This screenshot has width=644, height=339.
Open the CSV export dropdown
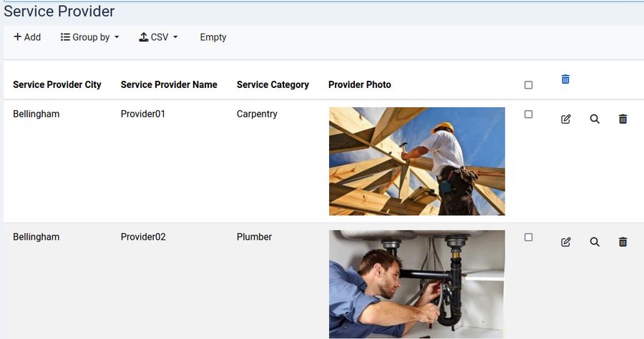158,37
